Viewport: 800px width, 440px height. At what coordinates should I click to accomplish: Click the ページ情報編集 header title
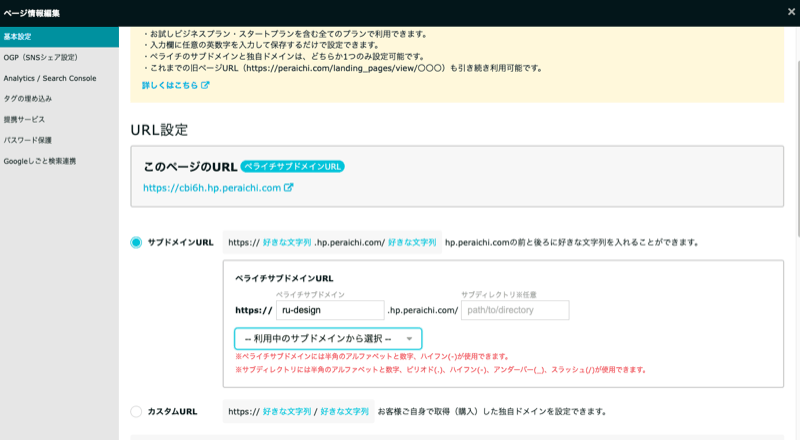click(33, 13)
